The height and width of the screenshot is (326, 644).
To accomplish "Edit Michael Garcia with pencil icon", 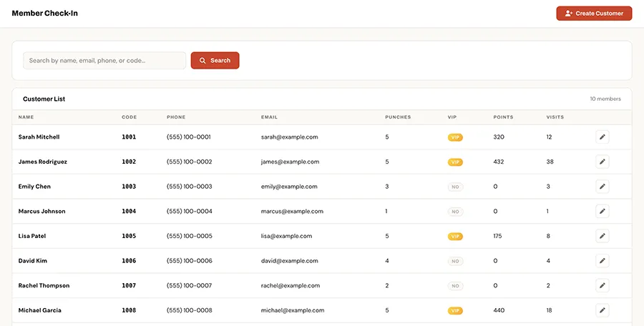I will pyautogui.click(x=602, y=310).
